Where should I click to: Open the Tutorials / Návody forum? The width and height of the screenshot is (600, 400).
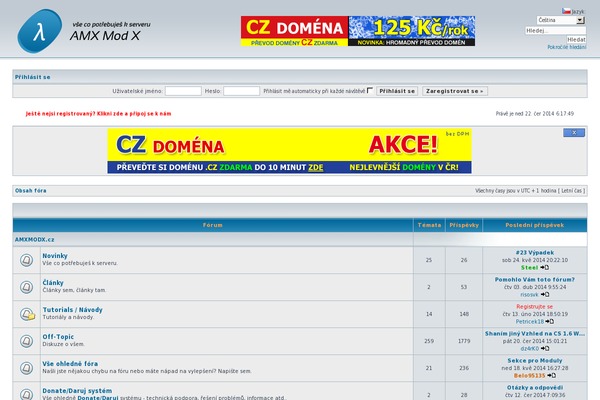click(72, 310)
